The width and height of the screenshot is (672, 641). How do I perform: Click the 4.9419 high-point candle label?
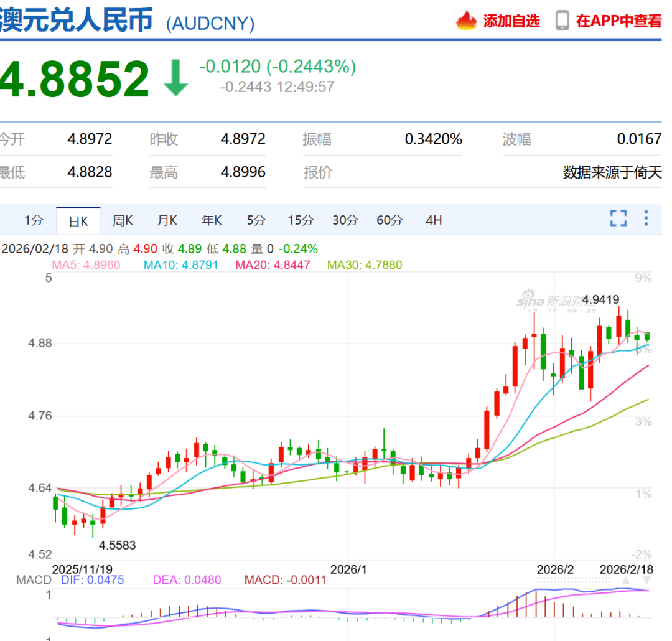[601, 299]
